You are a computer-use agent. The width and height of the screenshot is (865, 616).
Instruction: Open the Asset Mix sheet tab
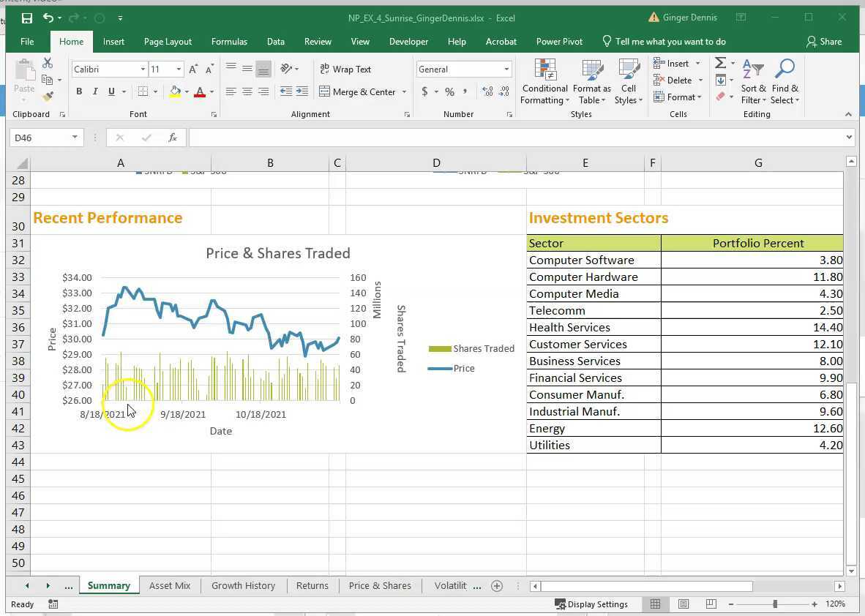click(170, 585)
